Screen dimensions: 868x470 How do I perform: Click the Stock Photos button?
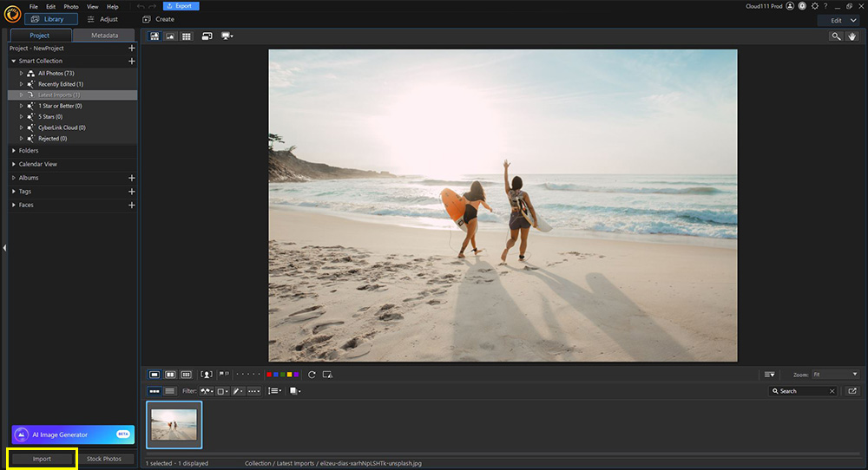pyautogui.click(x=104, y=459)
